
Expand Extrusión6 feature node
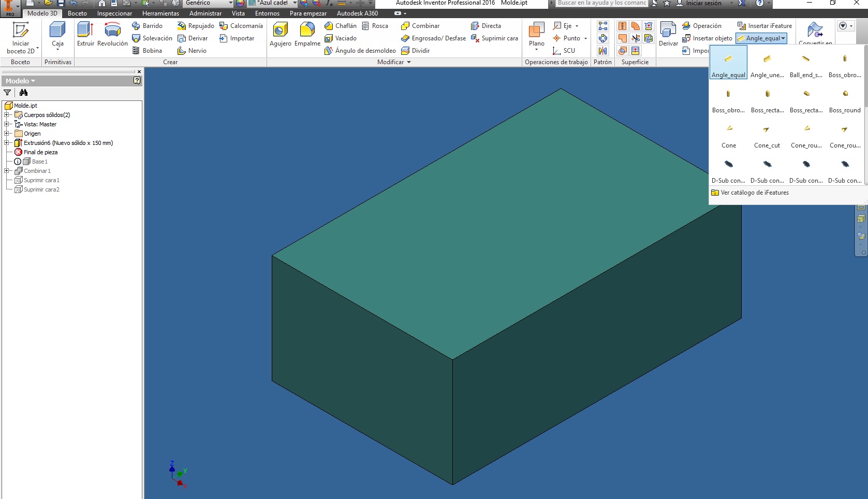[x=7, y=143]
